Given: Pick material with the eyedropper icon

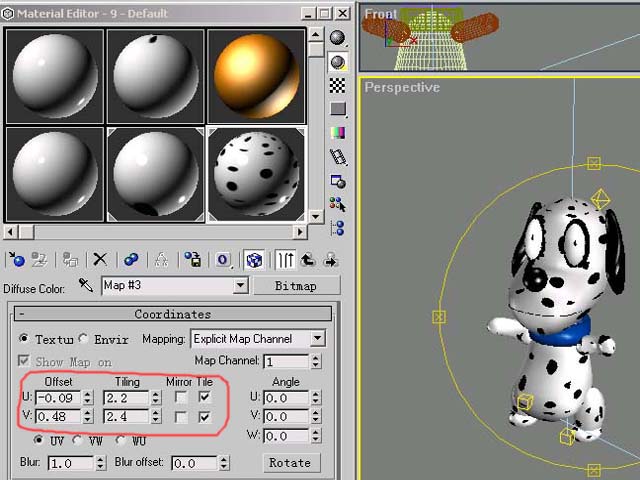Looking at the screenshot, I should tap(85, 285).
